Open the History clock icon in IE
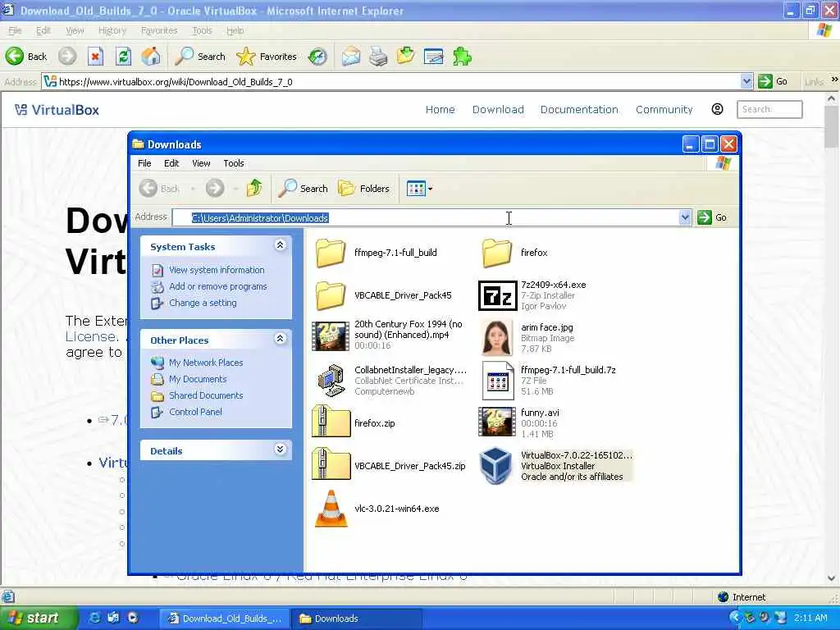This screenshot has height=630, width=840. pyautogui.click(x=317, y=57)
